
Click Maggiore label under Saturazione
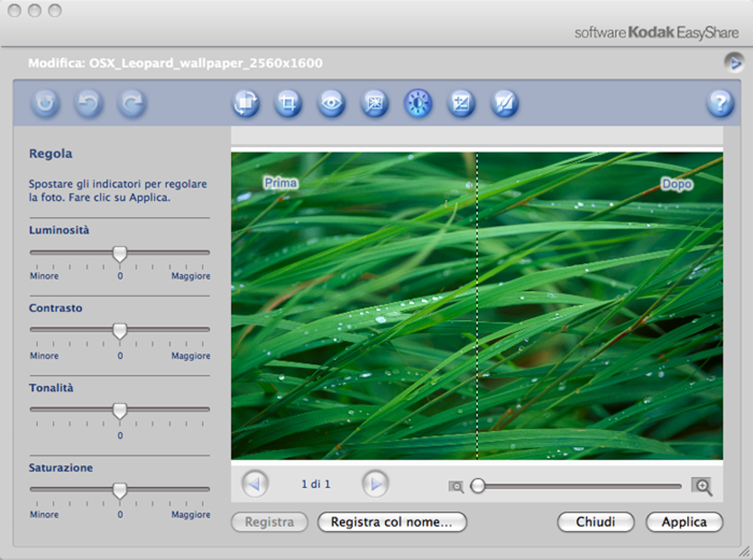190,514
